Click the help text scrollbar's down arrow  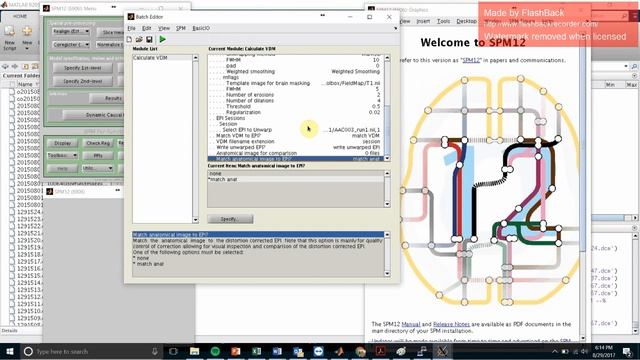click(x=387, y=273)
